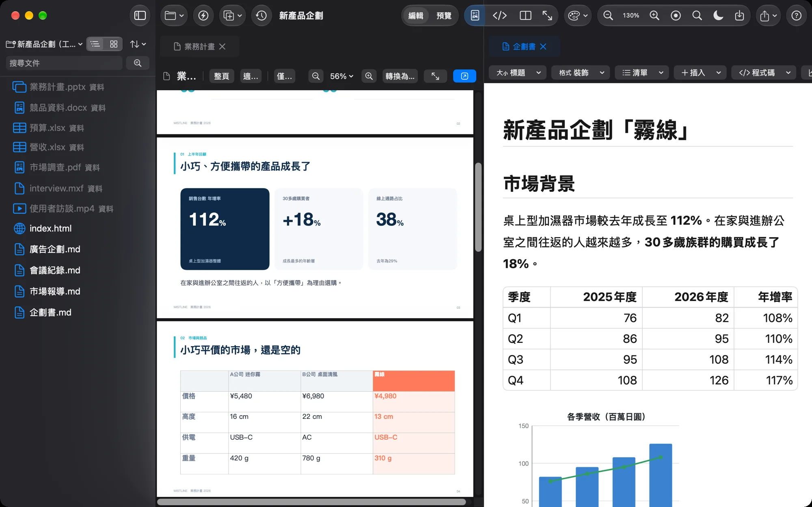Click the download import icon
Screen dimensions: 812x507
click(x=740, y=15)
